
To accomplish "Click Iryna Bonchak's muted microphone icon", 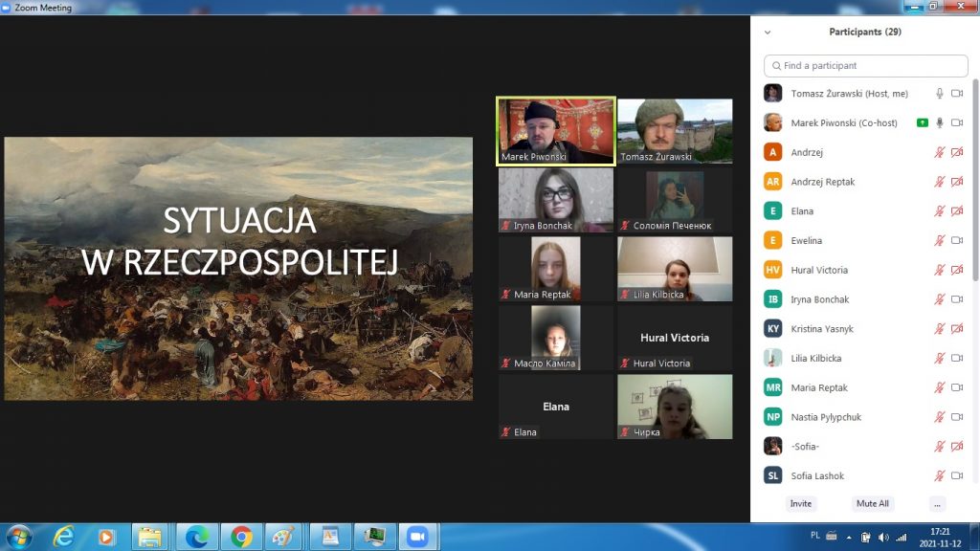I will pos(940,299).
